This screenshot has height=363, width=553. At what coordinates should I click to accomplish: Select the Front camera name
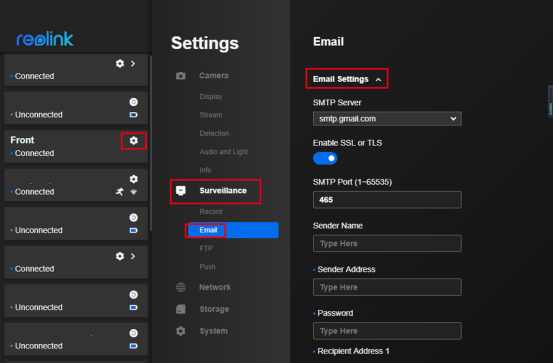point(22,140)
